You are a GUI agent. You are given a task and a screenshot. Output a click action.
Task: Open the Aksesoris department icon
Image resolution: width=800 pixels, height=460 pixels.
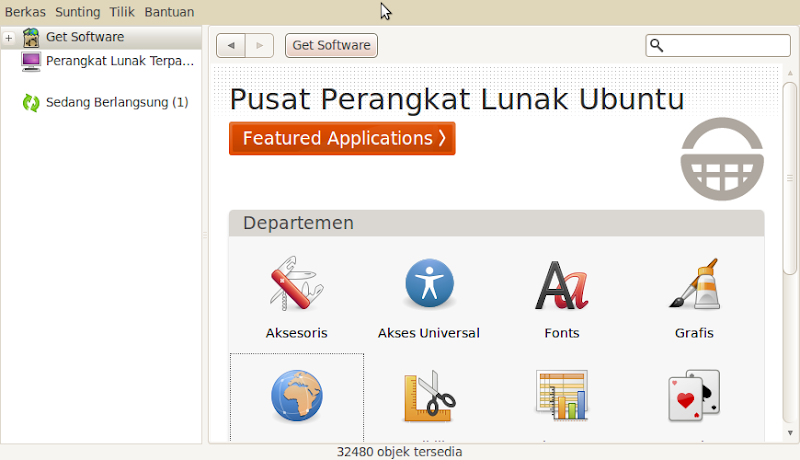296,284
